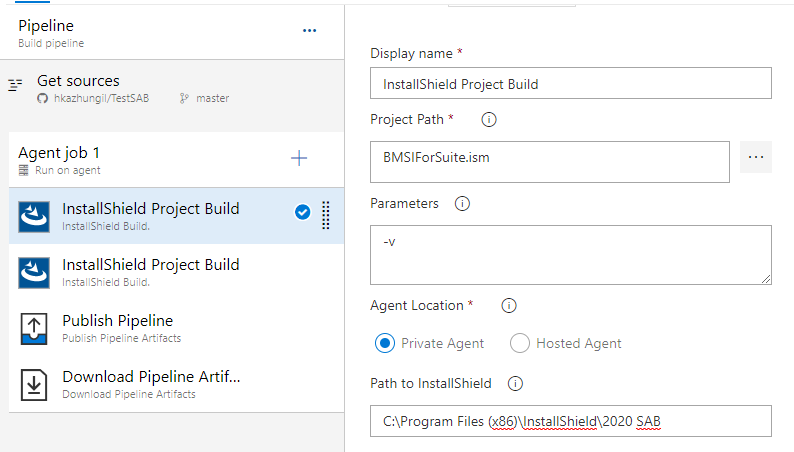Click the Run on agent text
The height and width of the screenshot is (452, 794).
[x=68, y=170]
